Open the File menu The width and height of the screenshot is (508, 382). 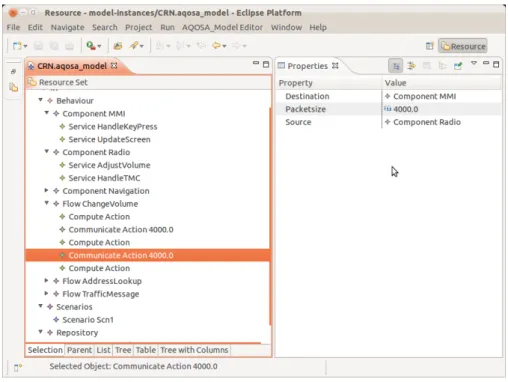pos(14,27)
